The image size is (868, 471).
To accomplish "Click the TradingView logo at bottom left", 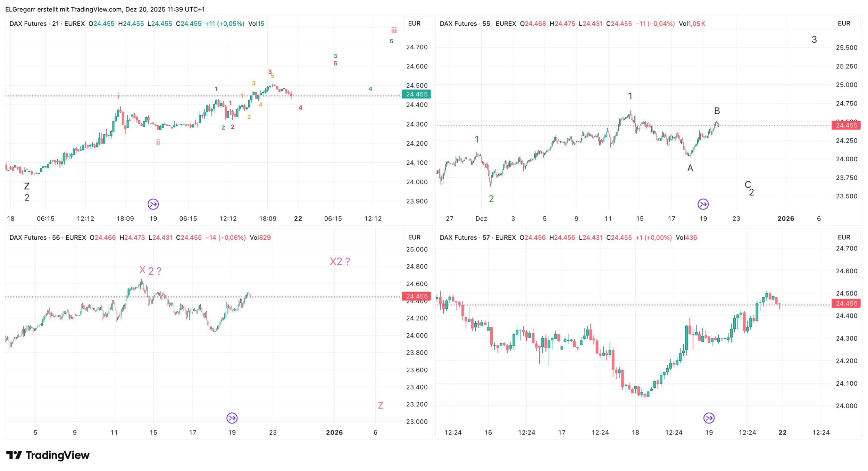I will [48, 455].
